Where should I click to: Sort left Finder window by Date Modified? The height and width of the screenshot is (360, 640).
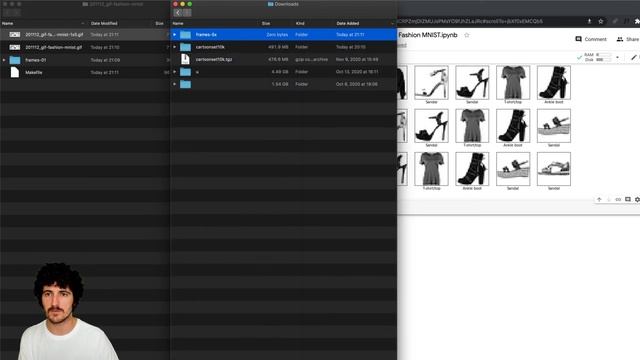point(104,24)
